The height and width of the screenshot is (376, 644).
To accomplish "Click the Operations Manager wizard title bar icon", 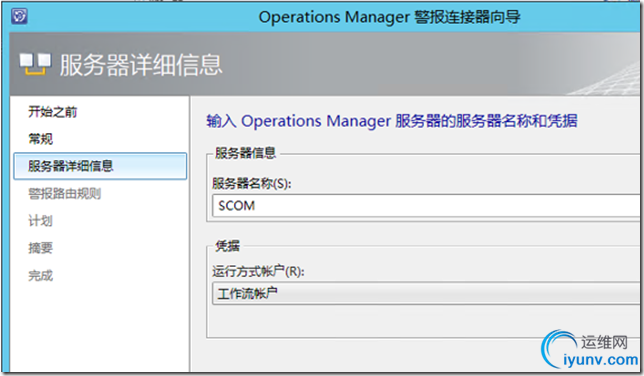I will 19,16.
